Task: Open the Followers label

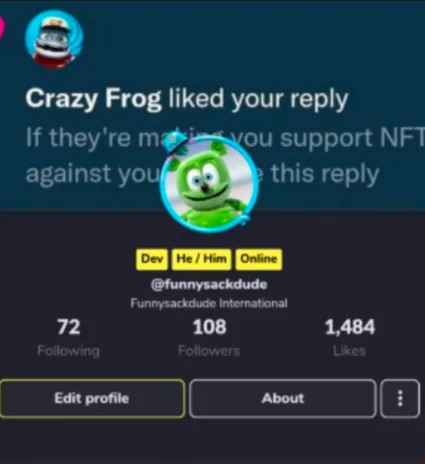Action: (x=209, y=351)
